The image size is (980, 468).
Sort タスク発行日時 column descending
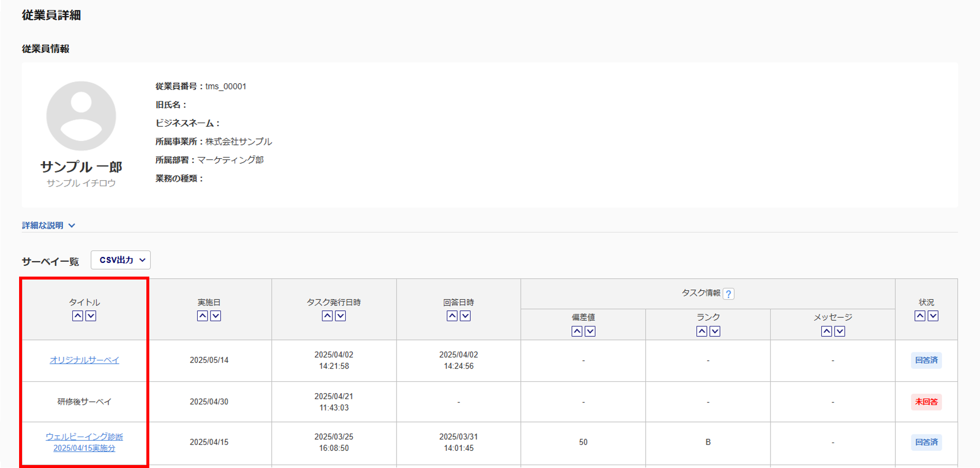pos(341,316)
